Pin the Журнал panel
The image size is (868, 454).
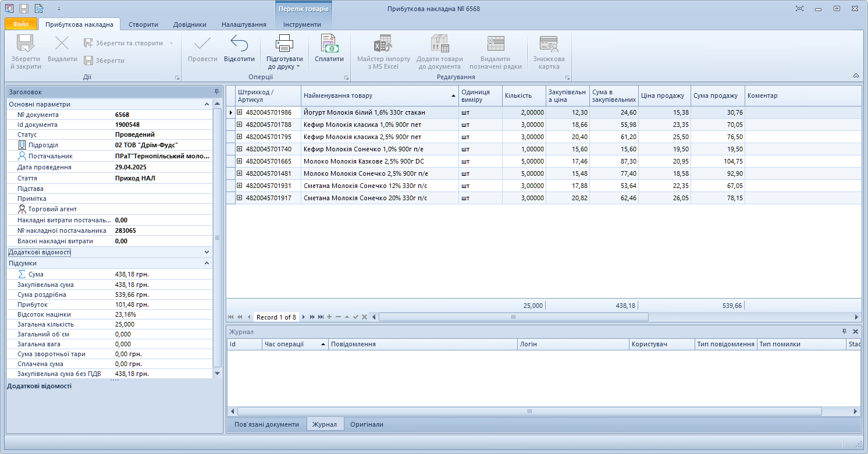(x=845, y=331)
